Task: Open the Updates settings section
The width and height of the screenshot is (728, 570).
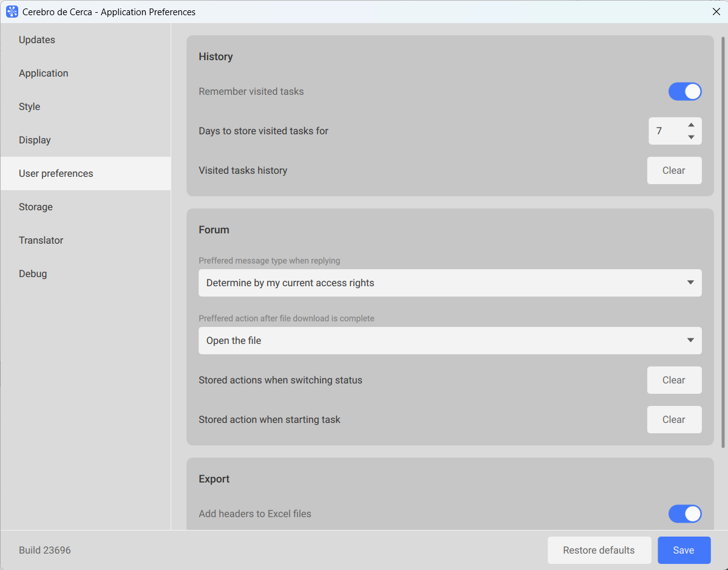Action: click(37, 40)
